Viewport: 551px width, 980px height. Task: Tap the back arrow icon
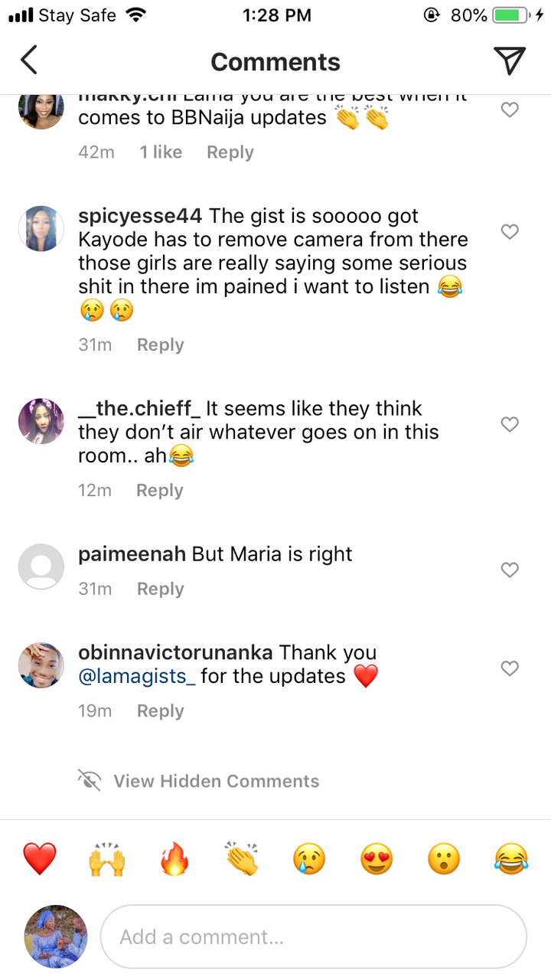(29, 60)
